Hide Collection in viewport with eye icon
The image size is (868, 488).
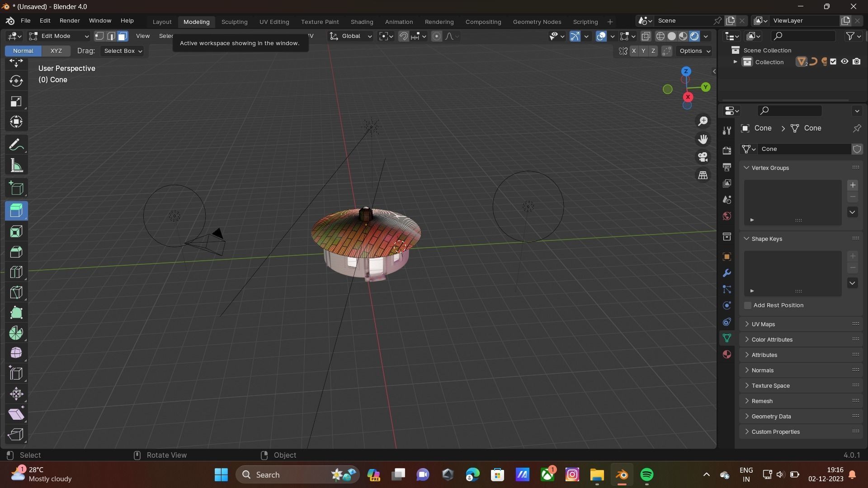click(844, 61)
